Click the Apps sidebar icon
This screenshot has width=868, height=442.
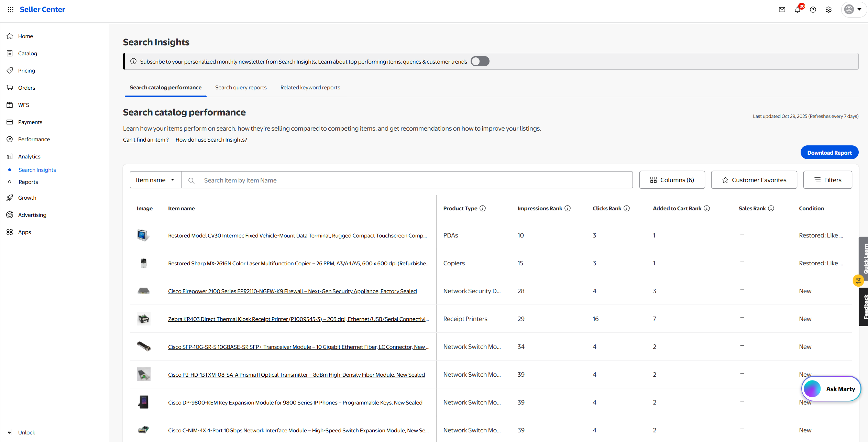[10, 232]
